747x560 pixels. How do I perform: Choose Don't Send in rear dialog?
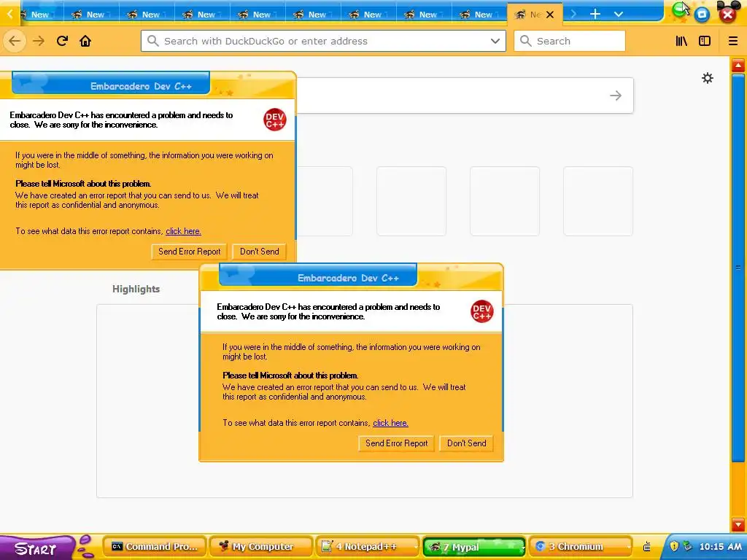259,252
